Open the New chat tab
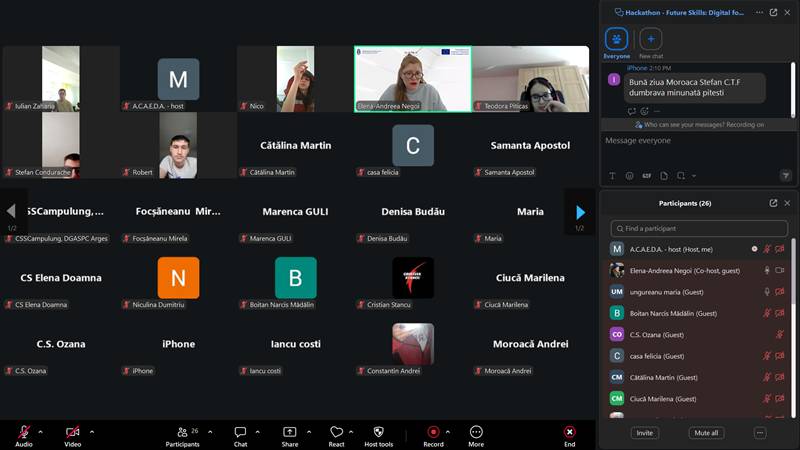The image size is (800, 450). pyautogui.click(x=651, y=40)
